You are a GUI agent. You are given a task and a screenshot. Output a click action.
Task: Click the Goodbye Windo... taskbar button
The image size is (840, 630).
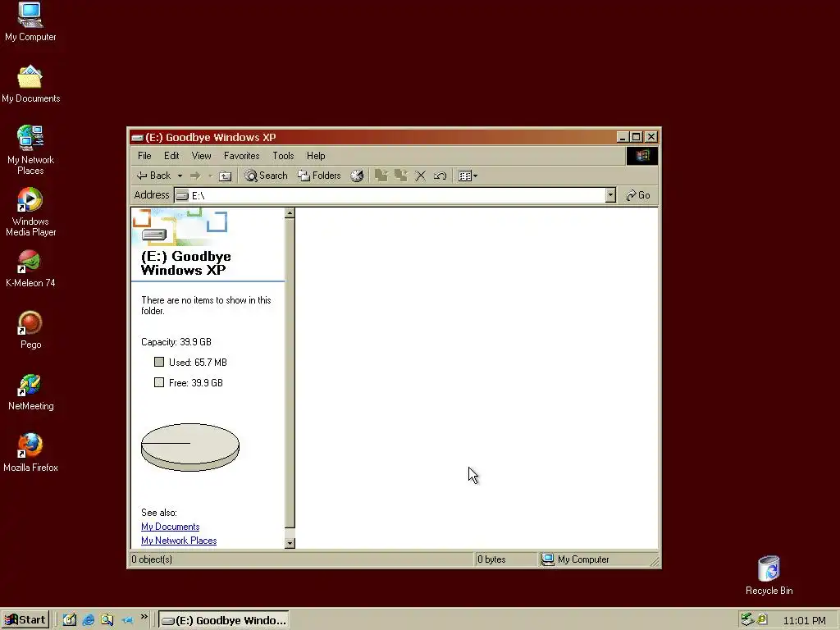pos(224,620)
